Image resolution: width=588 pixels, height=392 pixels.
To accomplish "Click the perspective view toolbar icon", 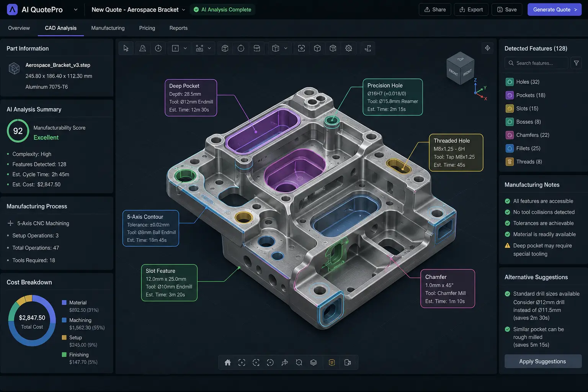I will (142, 48).
